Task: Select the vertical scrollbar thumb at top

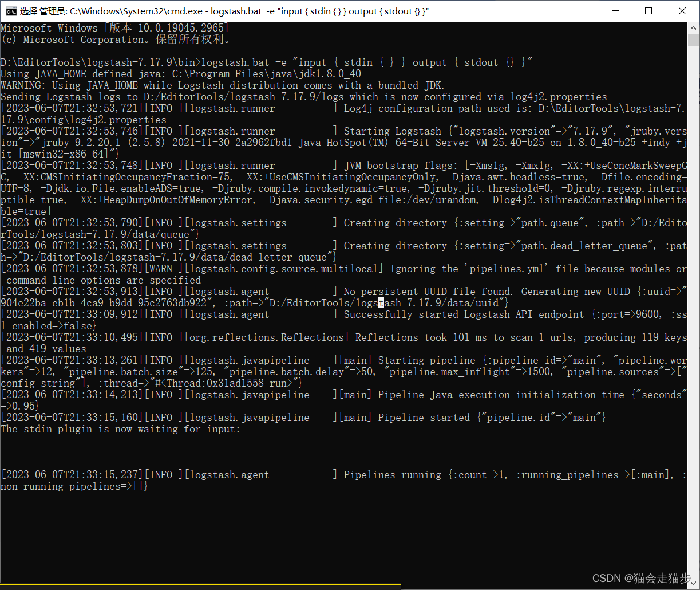Action: (x=693, y=40)
